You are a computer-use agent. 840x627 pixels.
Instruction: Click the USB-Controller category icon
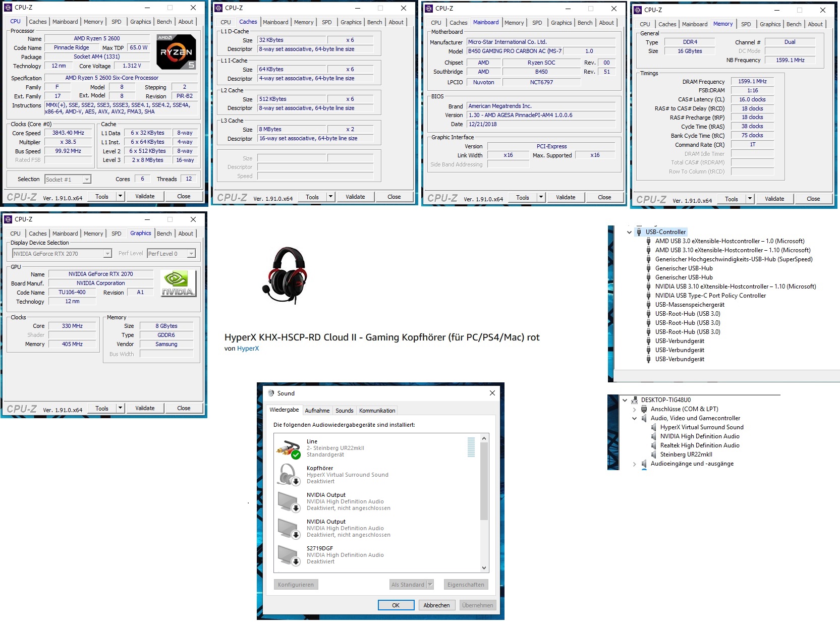[x=639, y=232]
